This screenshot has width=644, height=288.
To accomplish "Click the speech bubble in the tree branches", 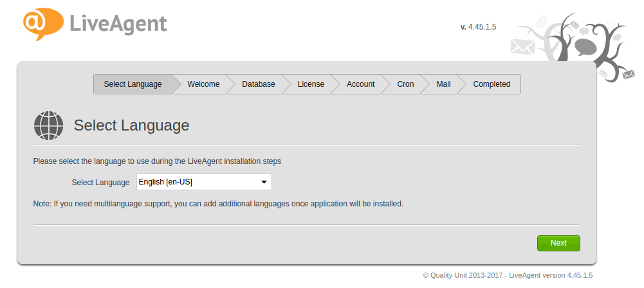I will [585, 46].
